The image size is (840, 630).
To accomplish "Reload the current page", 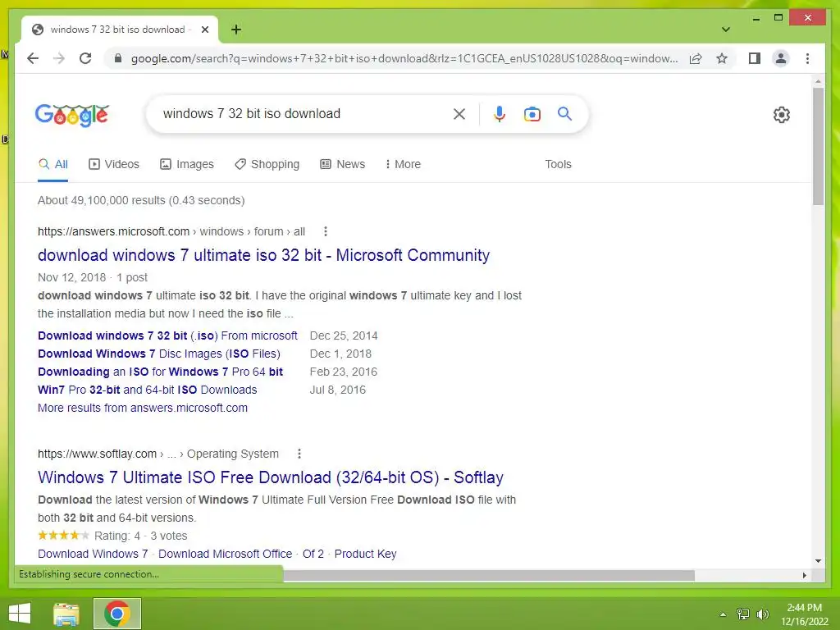I will 85,58.
